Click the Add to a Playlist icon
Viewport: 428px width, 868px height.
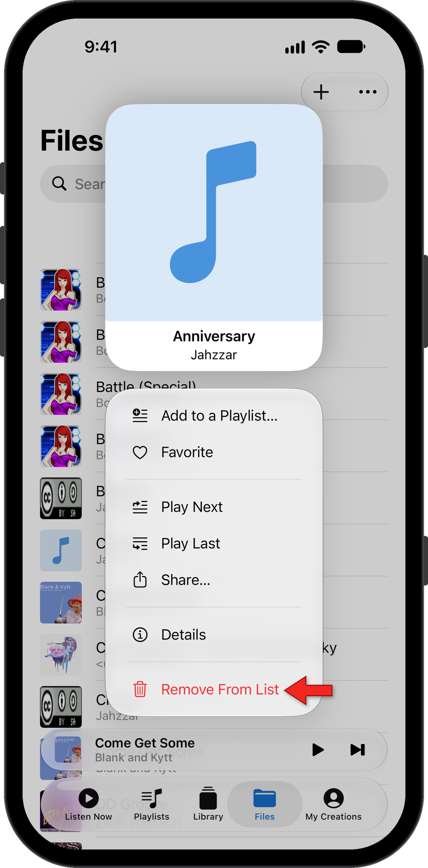click(140, 416)
